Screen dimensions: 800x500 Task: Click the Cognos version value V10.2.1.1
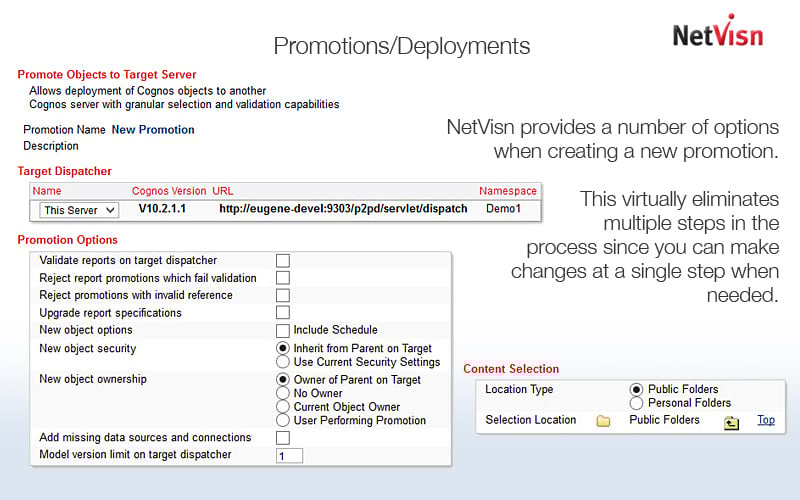(162, 209)
